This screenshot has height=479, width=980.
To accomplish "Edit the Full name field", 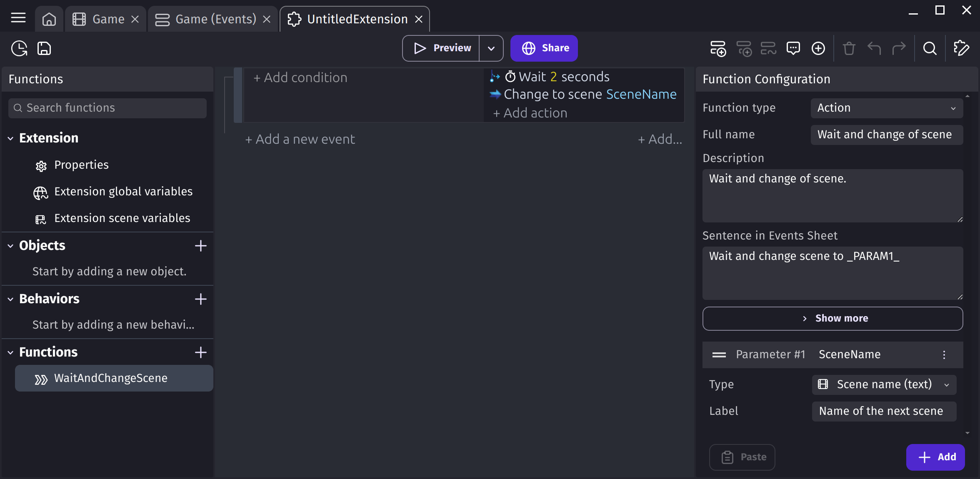I will [887, 135].
